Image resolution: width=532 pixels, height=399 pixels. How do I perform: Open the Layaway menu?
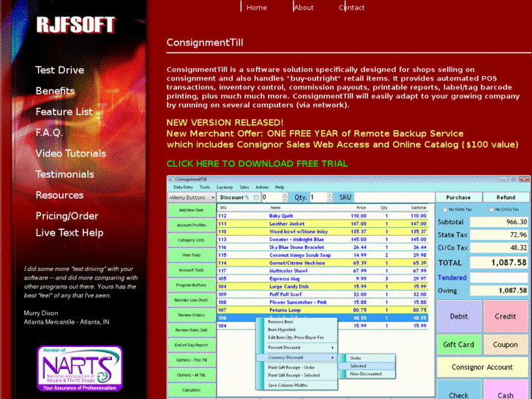[x=225, y=187]
